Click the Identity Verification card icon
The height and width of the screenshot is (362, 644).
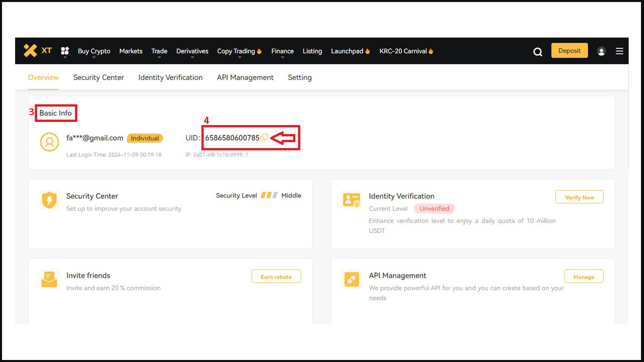pos(351,200)
